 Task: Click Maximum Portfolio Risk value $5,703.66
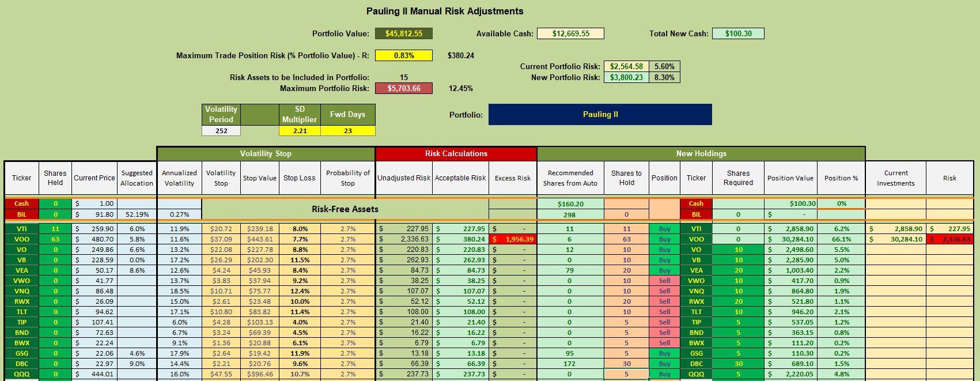(403, 88)
